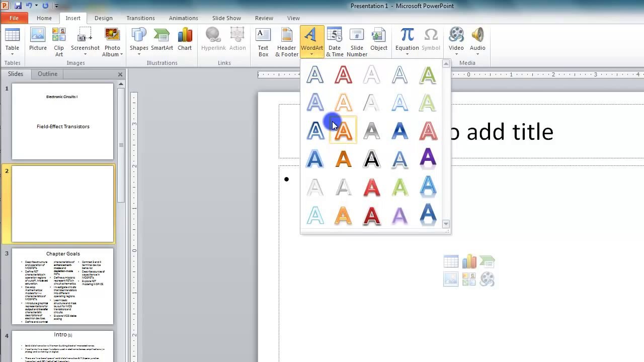Open the Undo history dropdown arrow
The height and width of the screenshot is (362, 644).
coord(36,6)
